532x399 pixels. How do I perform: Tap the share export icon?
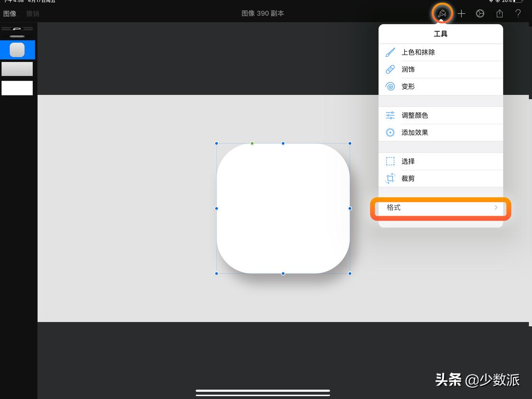(499, 14)
